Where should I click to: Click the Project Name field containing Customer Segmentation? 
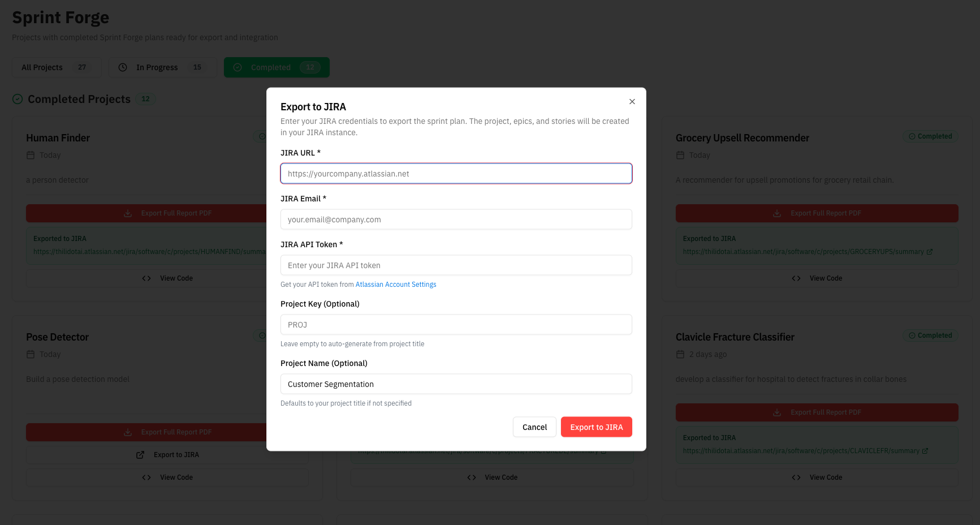(x=456, y=384)
